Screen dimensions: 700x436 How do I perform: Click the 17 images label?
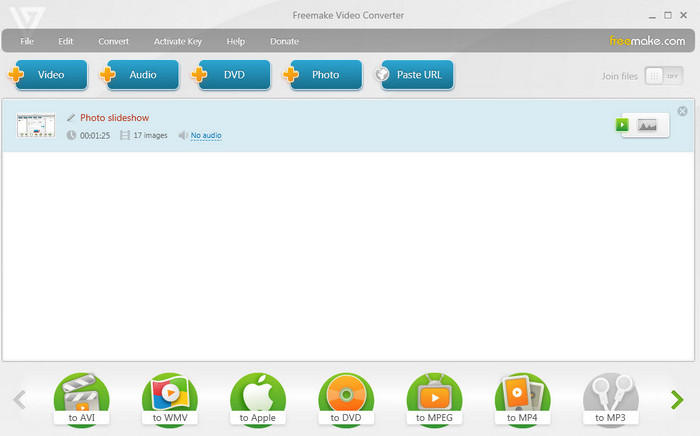pyautogui.click(x=150, y=135)
